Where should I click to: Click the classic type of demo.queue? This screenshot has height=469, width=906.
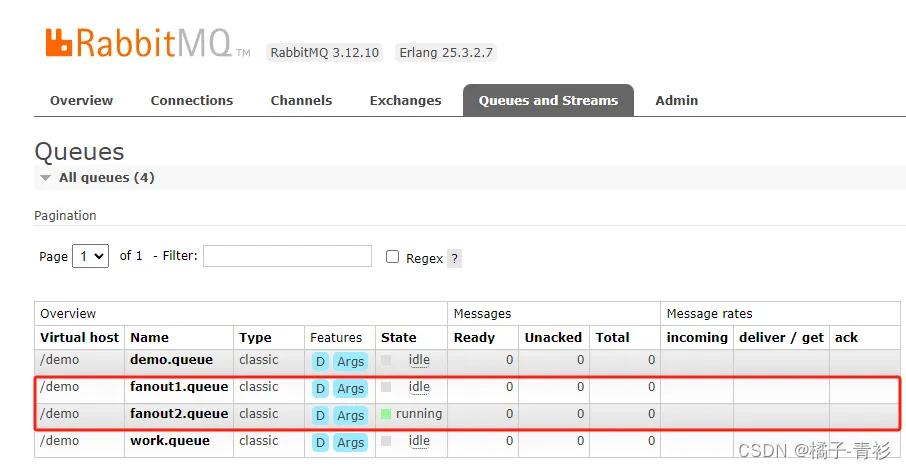pyautogui.click(x=259, y=360)
